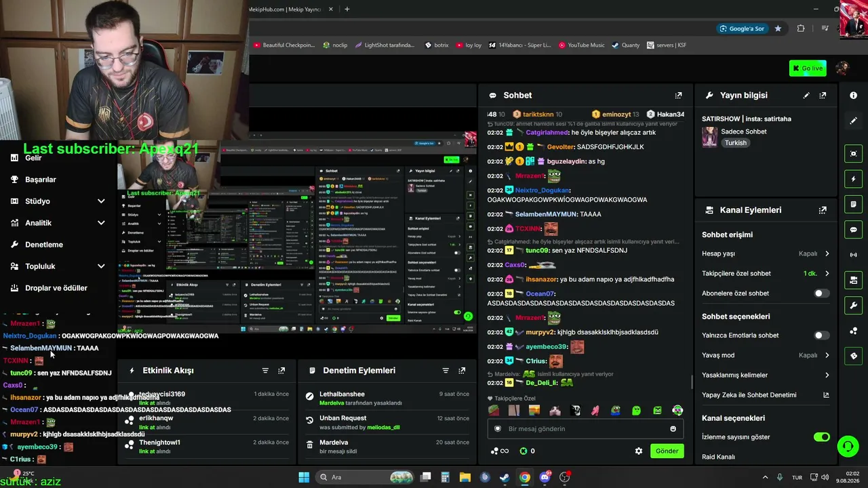Filter the Etkinlik Akışı feed
The image size is (868, 488).
265,371
